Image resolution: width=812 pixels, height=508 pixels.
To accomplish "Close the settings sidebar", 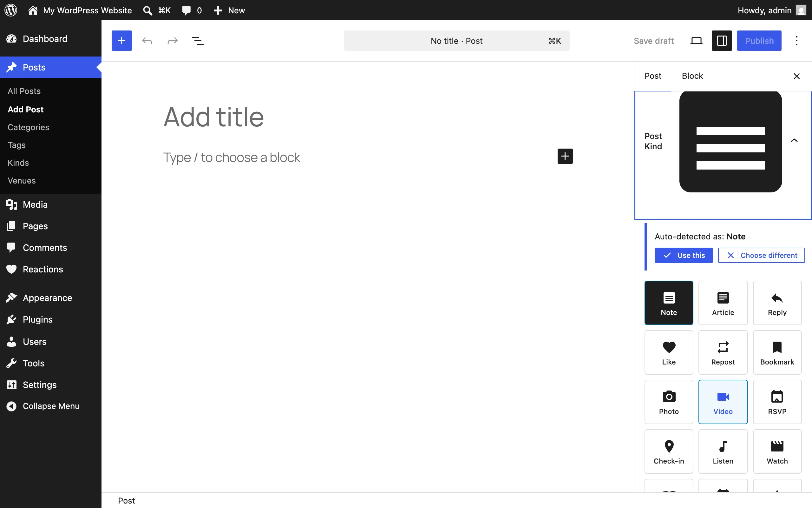I will (796, 76).
